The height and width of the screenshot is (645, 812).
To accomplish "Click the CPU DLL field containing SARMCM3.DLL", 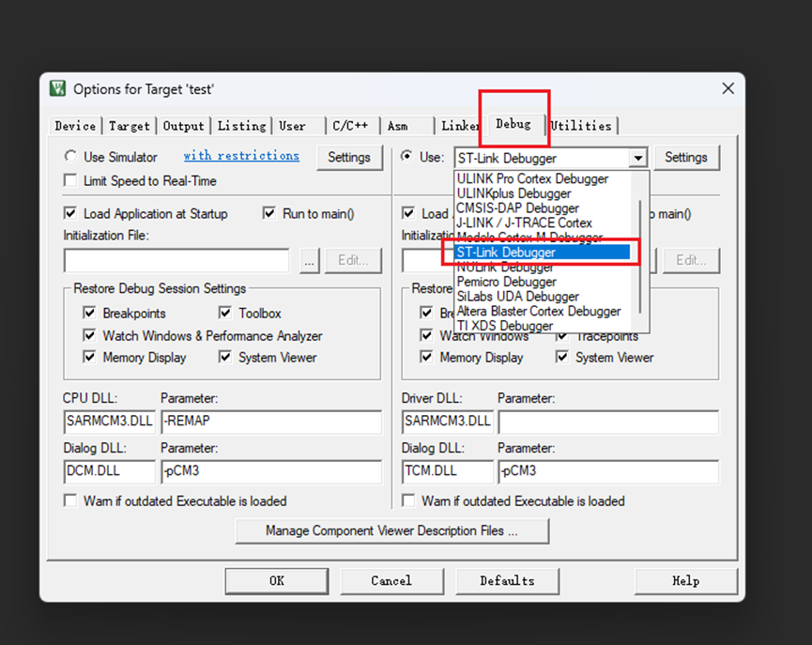I will tap(109, 422).
